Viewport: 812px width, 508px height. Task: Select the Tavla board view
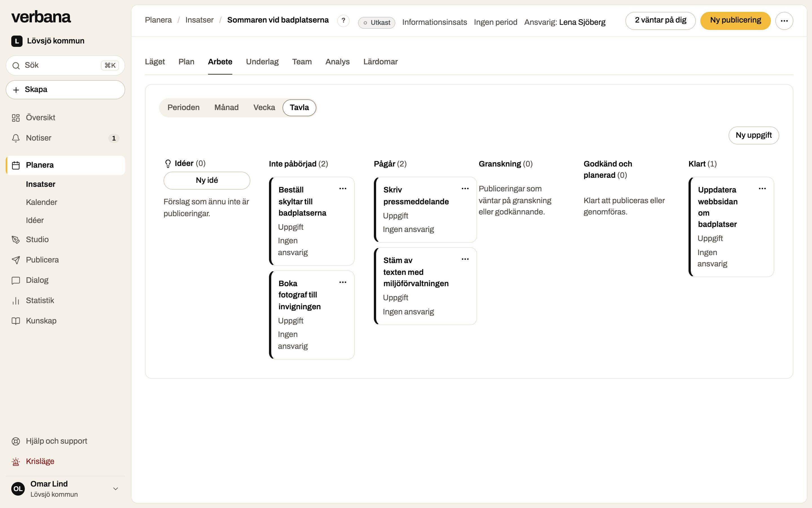pyautogui.click(x=299, y=108)
